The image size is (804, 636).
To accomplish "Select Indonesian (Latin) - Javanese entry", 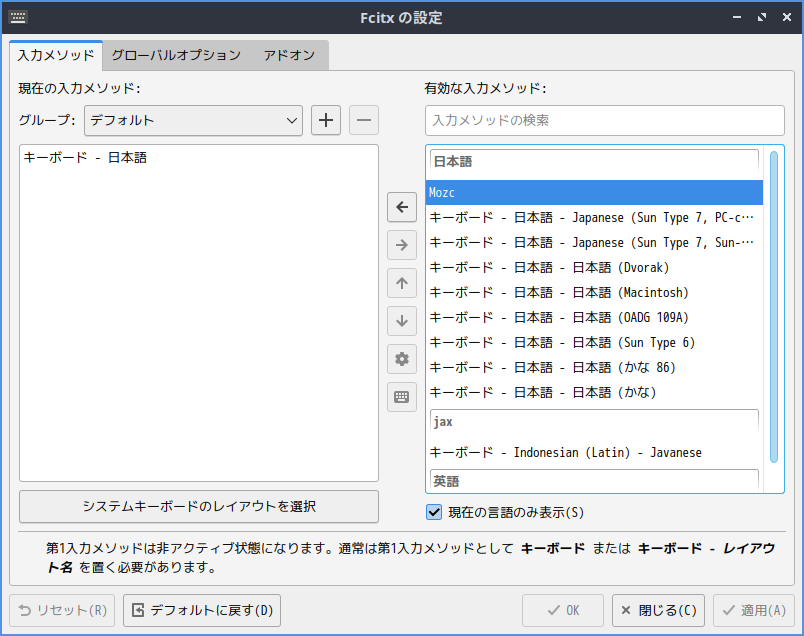I will point(594,452).
